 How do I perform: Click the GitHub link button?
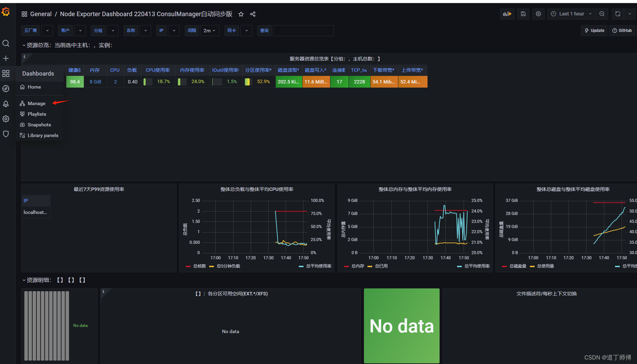click(x=622, y=31)
